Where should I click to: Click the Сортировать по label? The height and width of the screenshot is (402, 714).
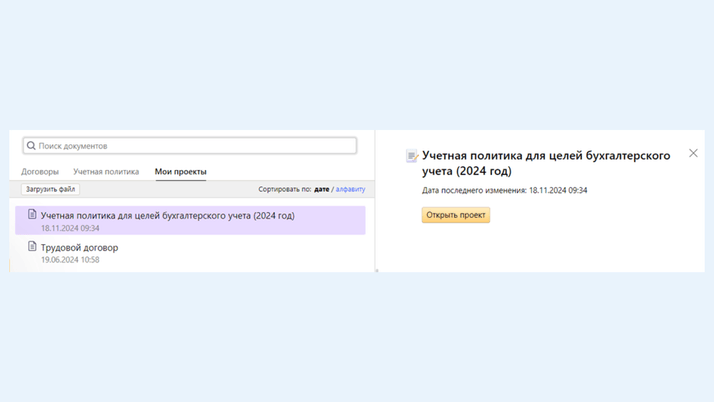284,189
